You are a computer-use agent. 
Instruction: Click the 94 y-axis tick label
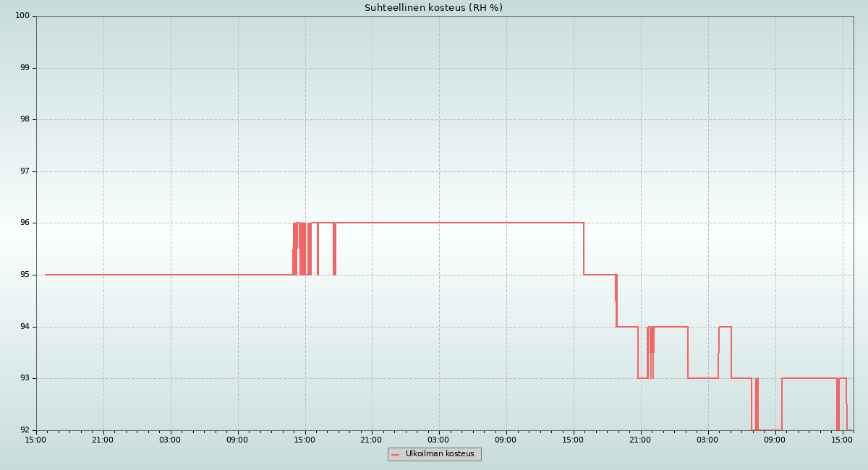25,327
